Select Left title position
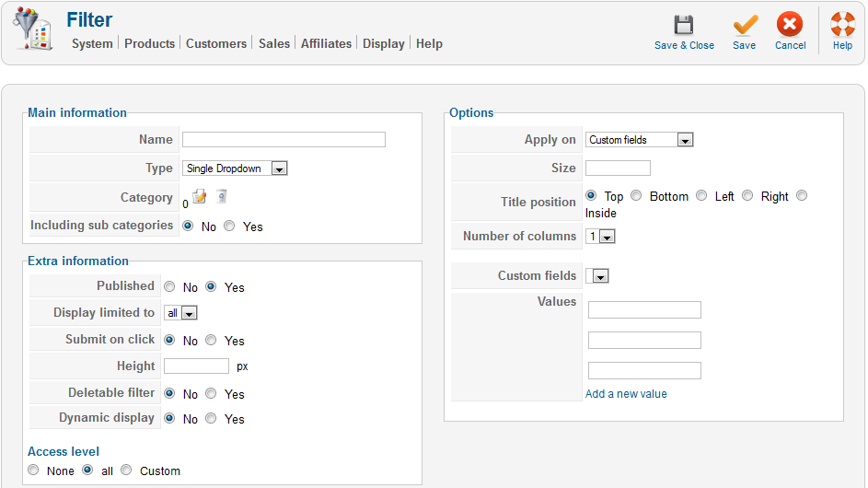The height and width of the screenshot is (488, 868). 701,195
